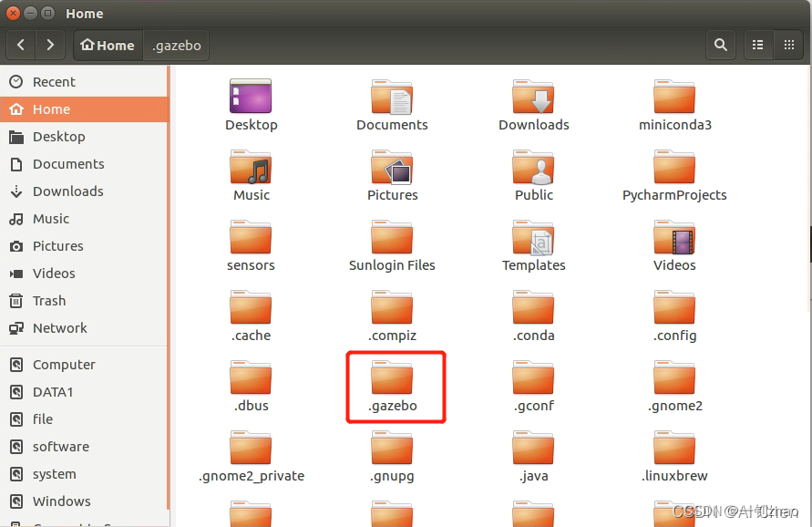Viewport: 812px width, 527px height.
Task: Select the .gazebo folder
Action: tap(392, 386)
